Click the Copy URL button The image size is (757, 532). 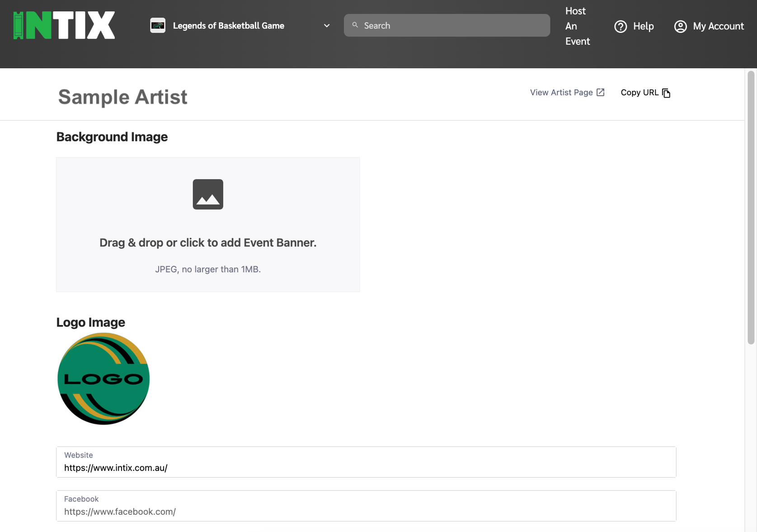coord(639,92)
